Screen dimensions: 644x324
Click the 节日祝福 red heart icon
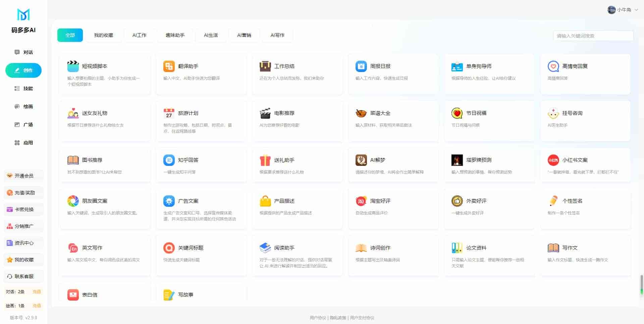point(457,113)
